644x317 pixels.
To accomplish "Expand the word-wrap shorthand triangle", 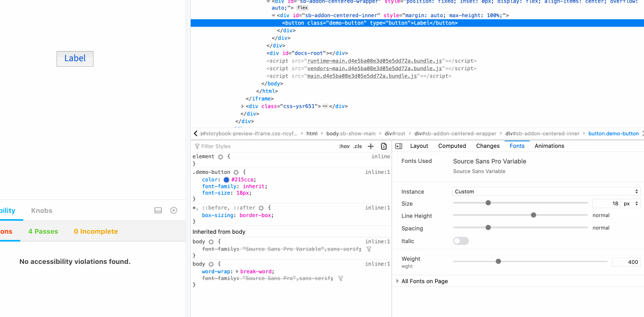I will click(237, 272).
